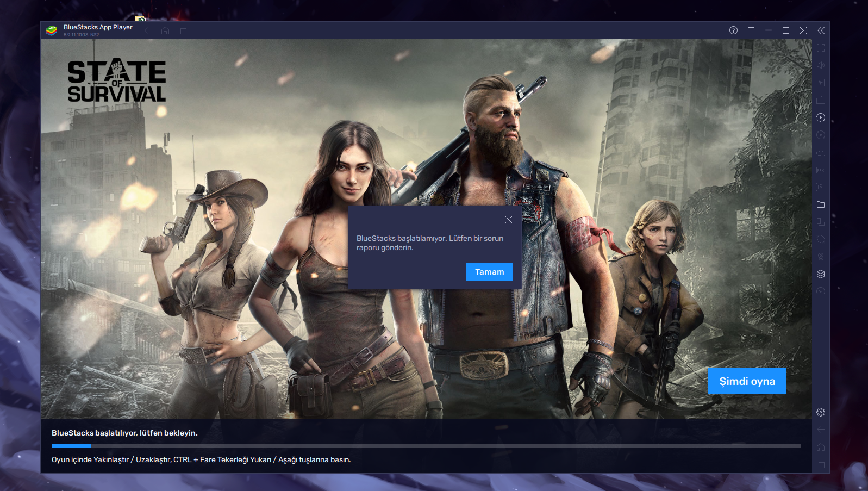Viewport: 868px width, 491px height.
Task: Open the help question mark icon
Action: tap(733, 30)
